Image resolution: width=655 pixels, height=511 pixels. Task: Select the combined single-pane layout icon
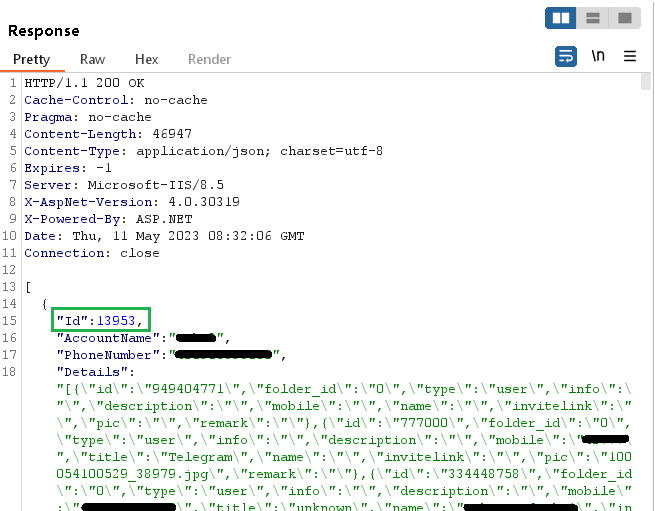coord(625,18)
